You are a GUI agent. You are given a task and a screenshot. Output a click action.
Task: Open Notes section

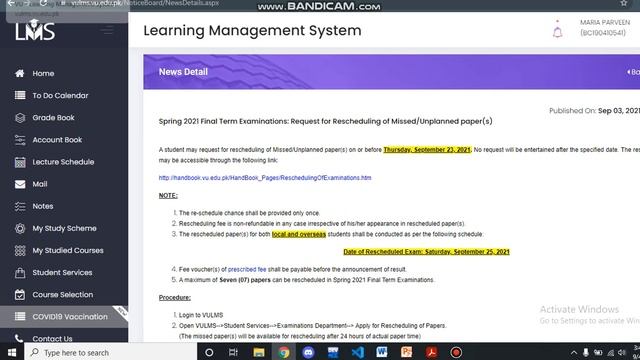point(42,206)
